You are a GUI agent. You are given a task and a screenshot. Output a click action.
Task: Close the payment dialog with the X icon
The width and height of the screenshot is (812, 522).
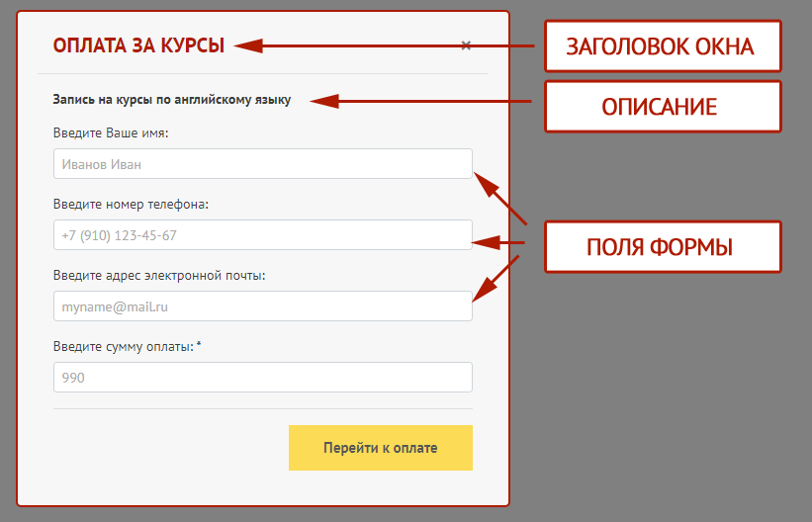466,45
